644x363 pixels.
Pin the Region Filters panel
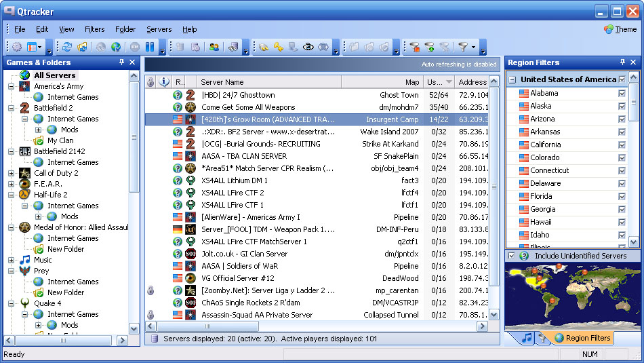pyautogui.click(x=622, y=62)
